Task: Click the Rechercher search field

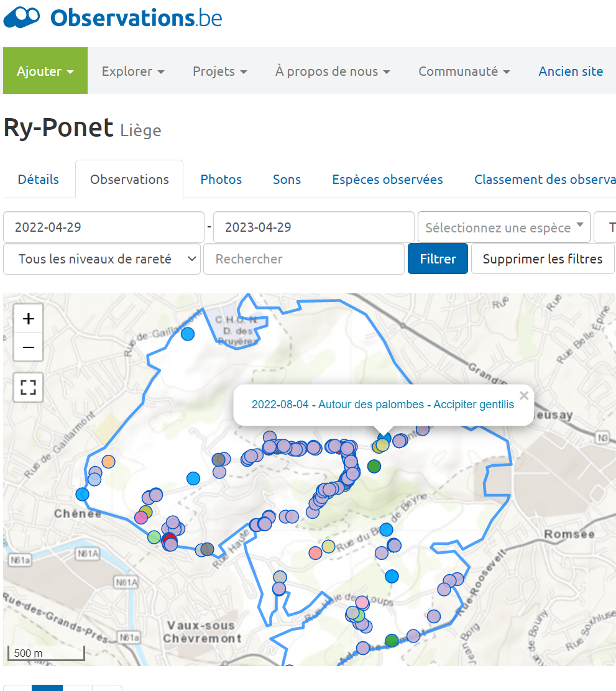Action: [x=303, y=259]
